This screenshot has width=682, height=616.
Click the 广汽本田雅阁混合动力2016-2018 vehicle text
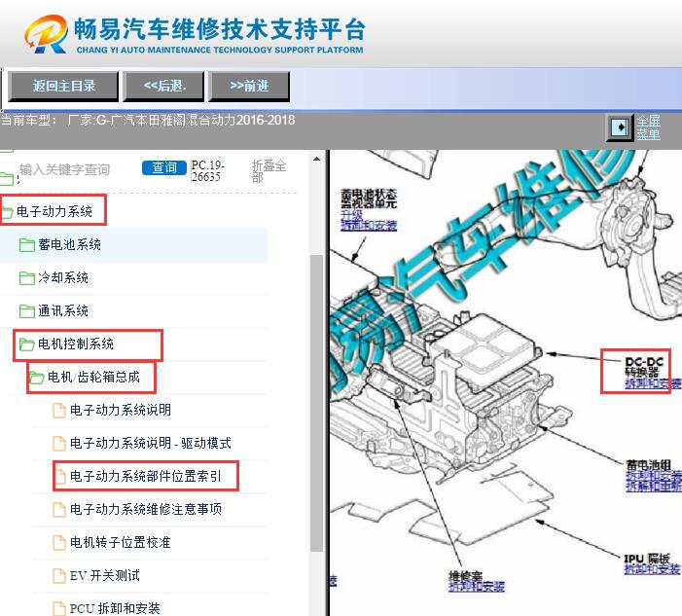(201, 120)
